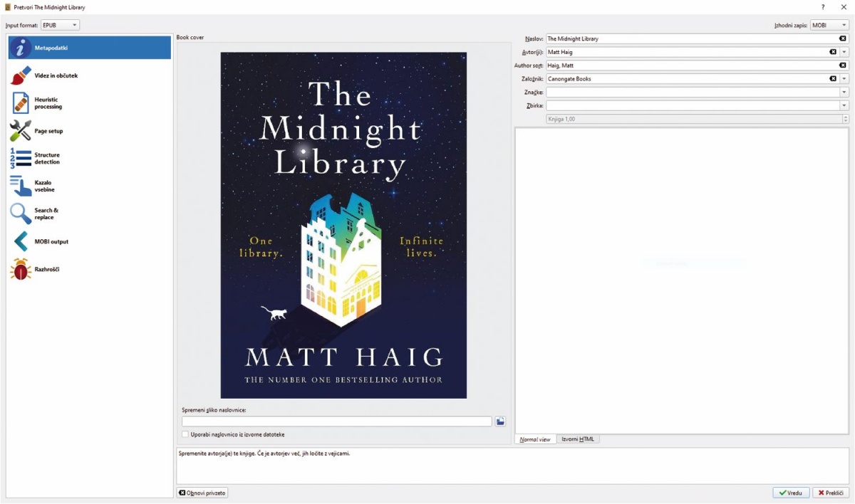Click the help question mark button
The width and height of the screenshot is (855, 504).
pyautogui.click(x=823, y=7)
